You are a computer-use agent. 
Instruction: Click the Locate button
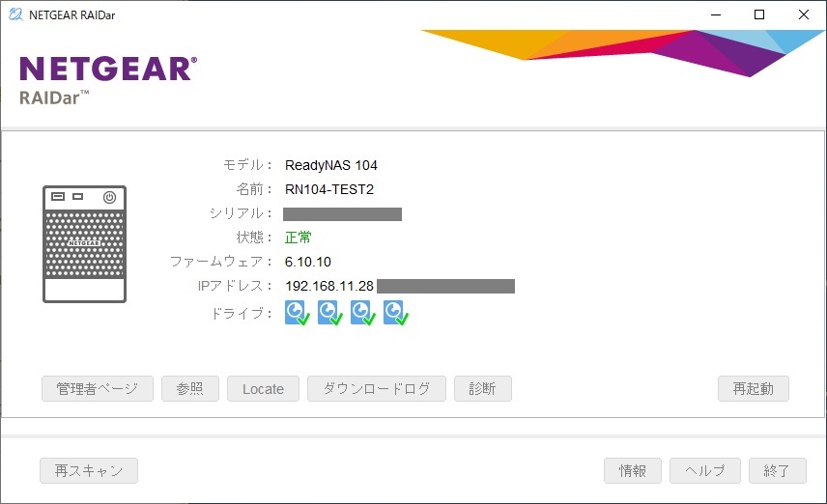(263, 388)
